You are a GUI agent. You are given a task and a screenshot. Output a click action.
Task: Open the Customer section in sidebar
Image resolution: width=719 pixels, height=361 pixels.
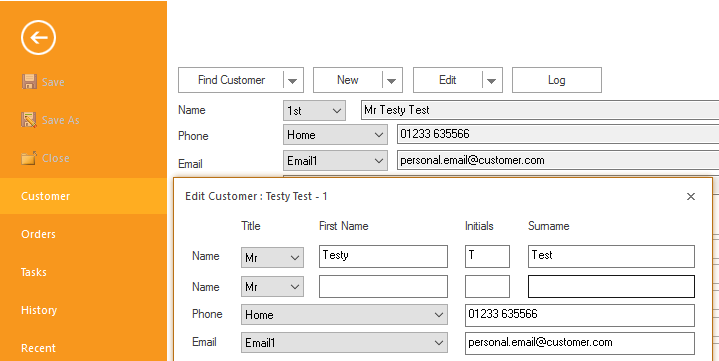coord(83,196)
